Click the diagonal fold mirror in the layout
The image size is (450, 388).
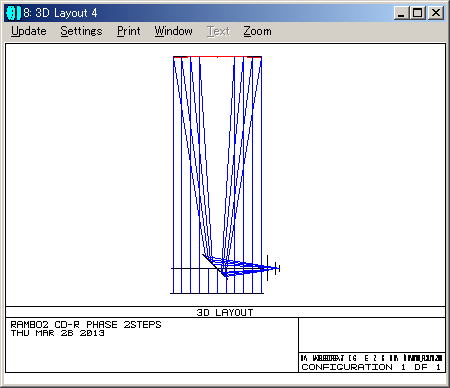pos(215,267)
